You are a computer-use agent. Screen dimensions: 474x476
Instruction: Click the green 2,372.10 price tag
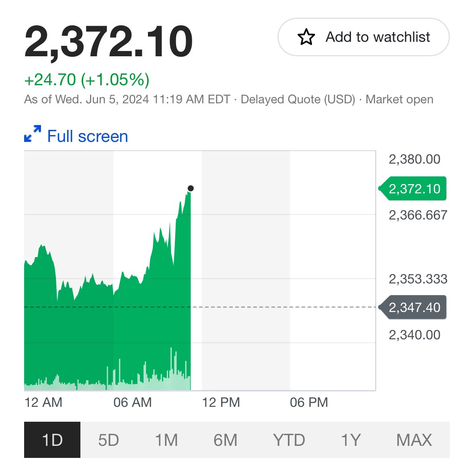[412, 189]
